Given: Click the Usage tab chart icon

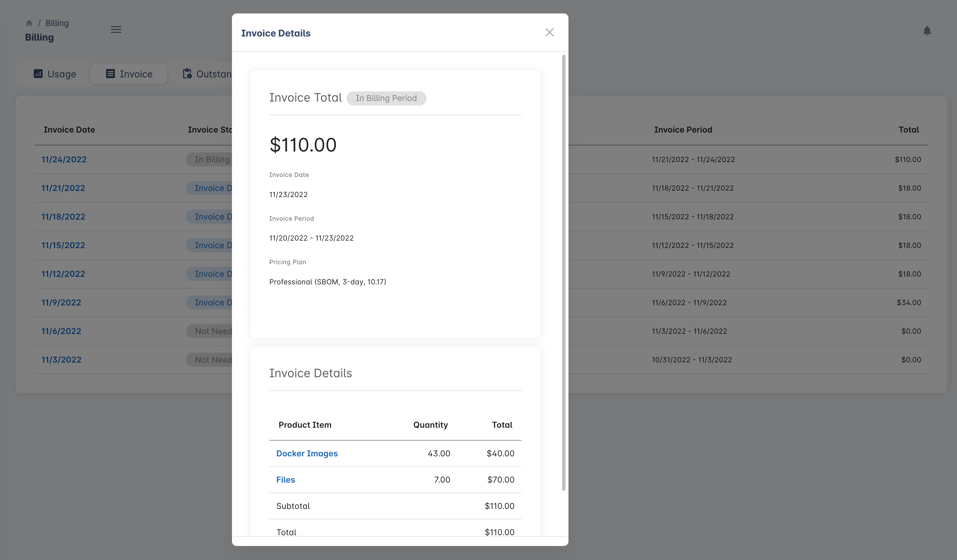Looking at the screenshot, I should click(38, 74).
